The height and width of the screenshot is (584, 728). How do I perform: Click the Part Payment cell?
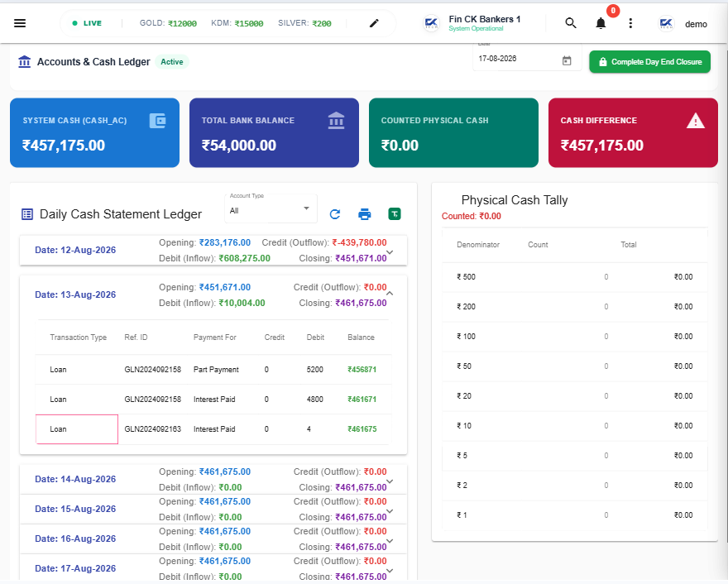click(x=216, y=370)
